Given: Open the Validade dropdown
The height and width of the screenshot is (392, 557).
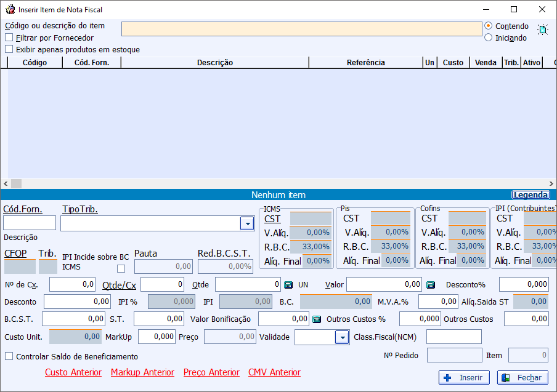Looking at the screenshot, I should pyautogui.click(x=342, y=337).
